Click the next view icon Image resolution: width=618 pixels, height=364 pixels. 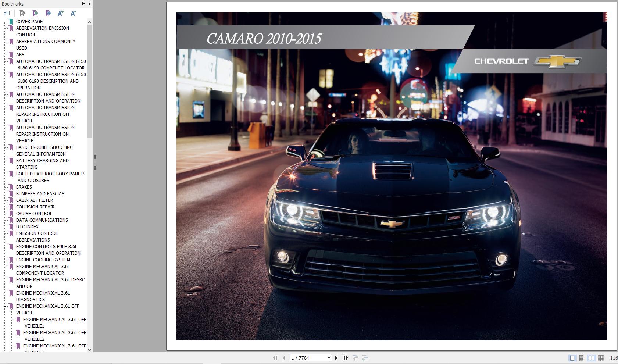click(365, 358)
